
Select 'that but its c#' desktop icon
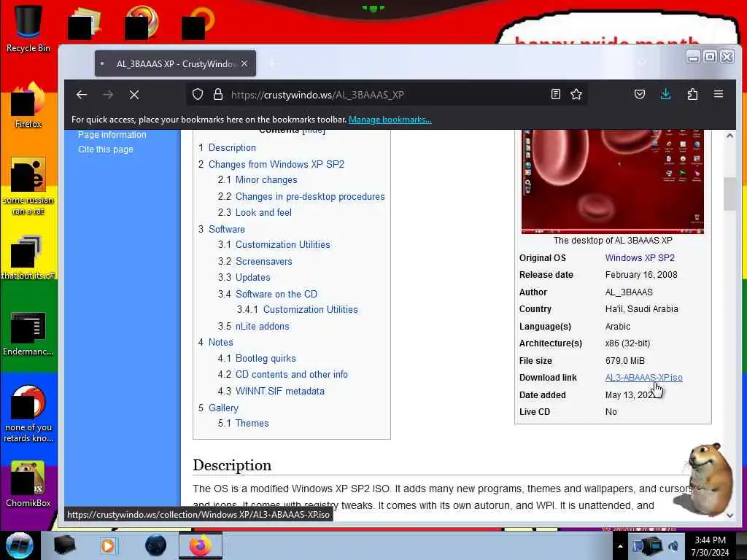[x=28, y=257]
